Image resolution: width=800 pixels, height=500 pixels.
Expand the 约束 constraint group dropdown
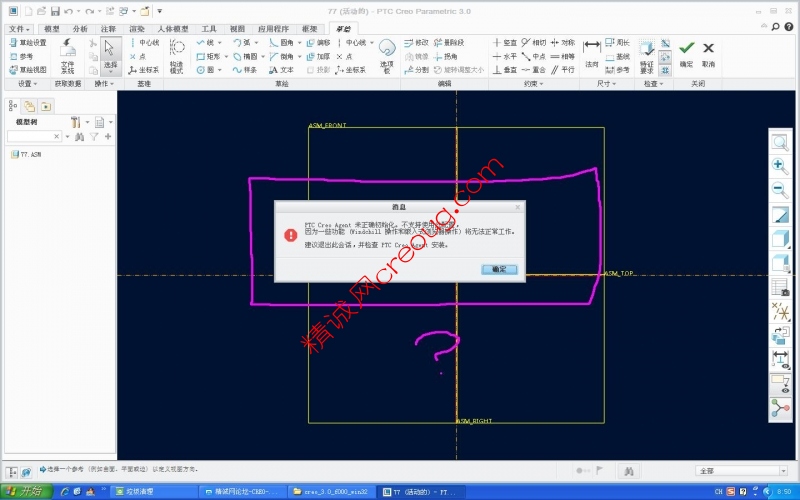(533, 84)
